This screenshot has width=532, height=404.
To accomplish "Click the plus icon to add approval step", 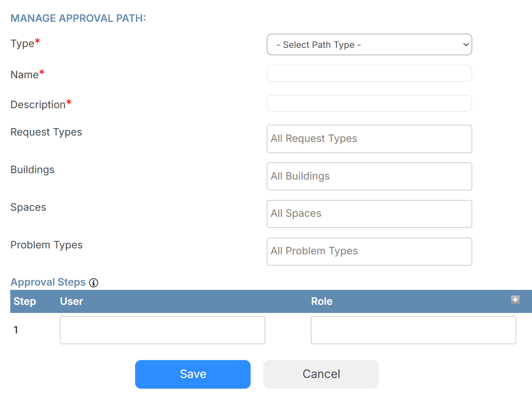I will point(515,301).
